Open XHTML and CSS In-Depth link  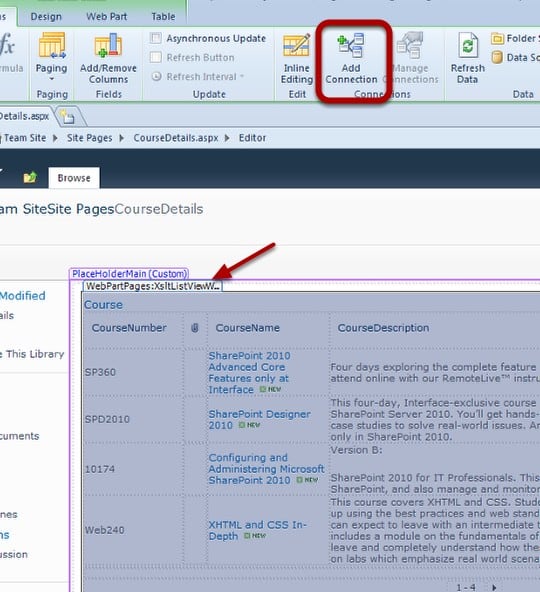tap(258, 530)
